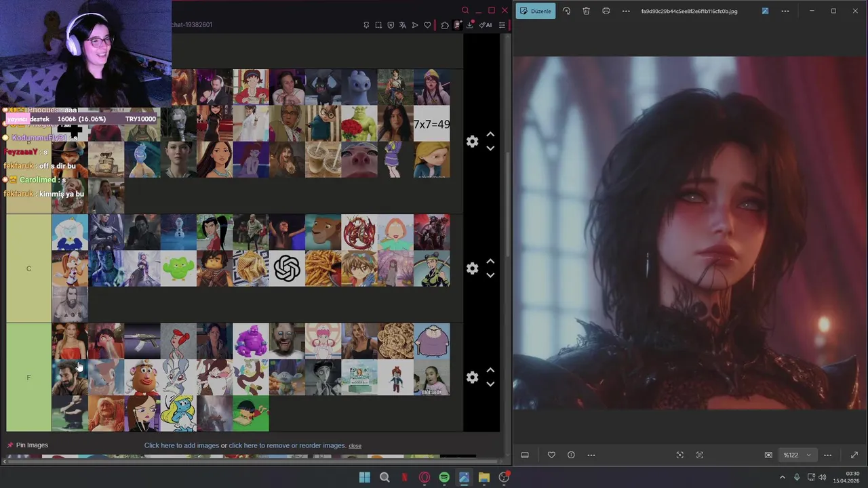
Task: Click the blue image-tool icon beside the filename
Action: pos(765,11)
